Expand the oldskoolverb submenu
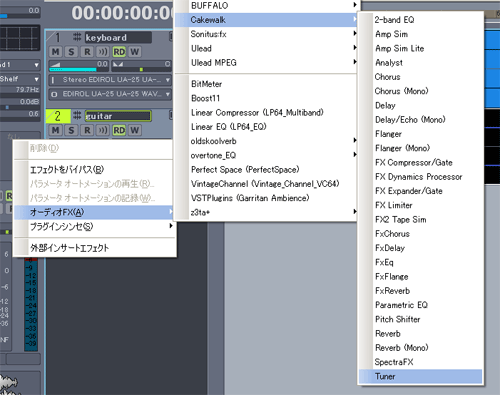 266,141
